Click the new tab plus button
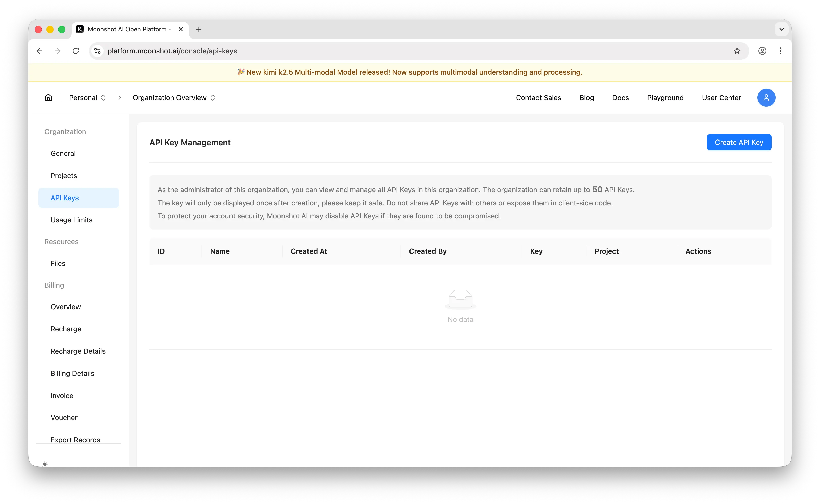The height and width of the screenshot is (504, 820). coord(199,29)
